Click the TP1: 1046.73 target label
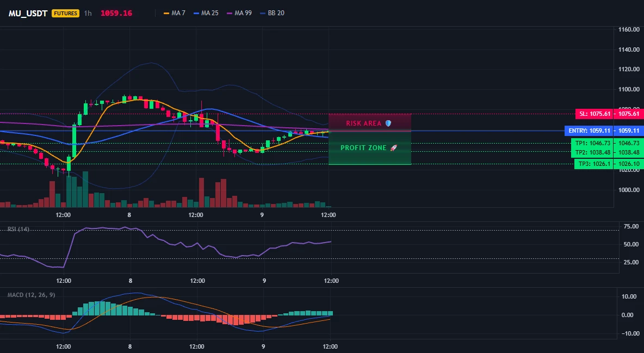This screenshot has width=644, height=353. [x=592, y=143]
